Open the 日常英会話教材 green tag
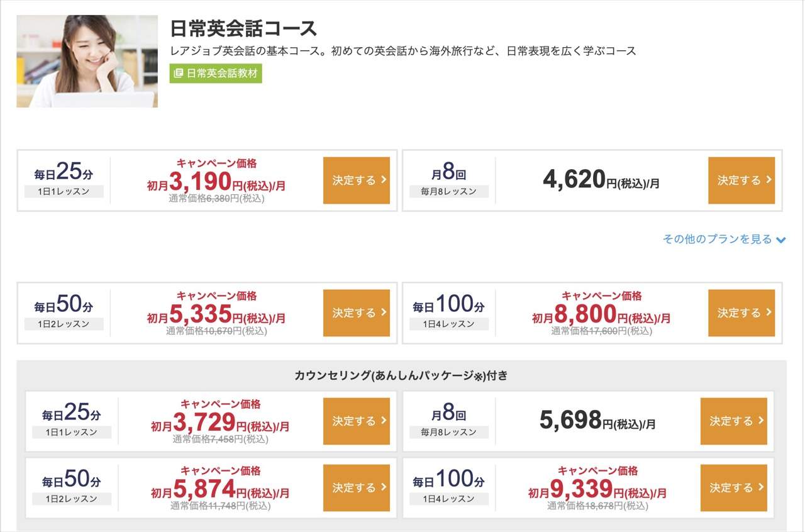Image resolution: width=805 pixels, height=532 pixels. pos(216,73)
